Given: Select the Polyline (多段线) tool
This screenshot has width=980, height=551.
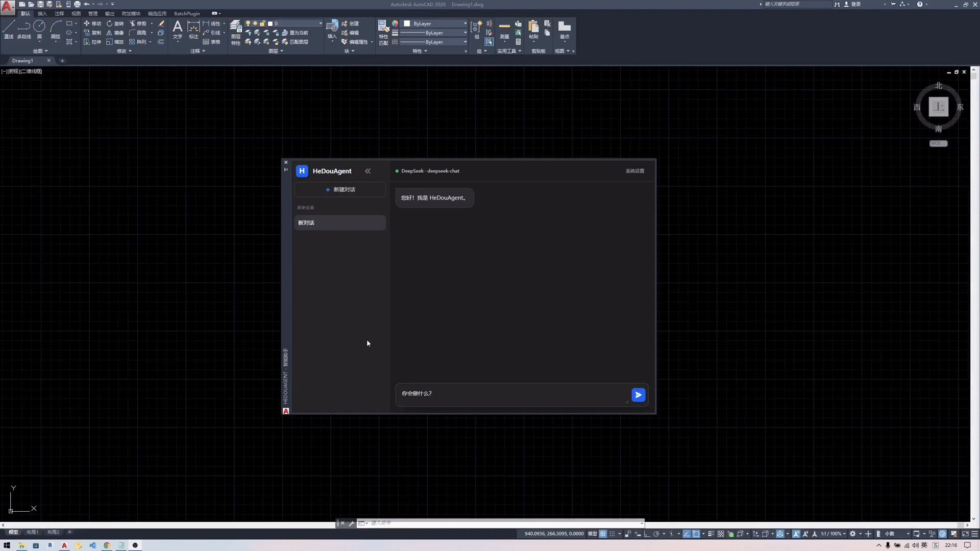Looking at the screenshot, I should [x=24, y=30].
